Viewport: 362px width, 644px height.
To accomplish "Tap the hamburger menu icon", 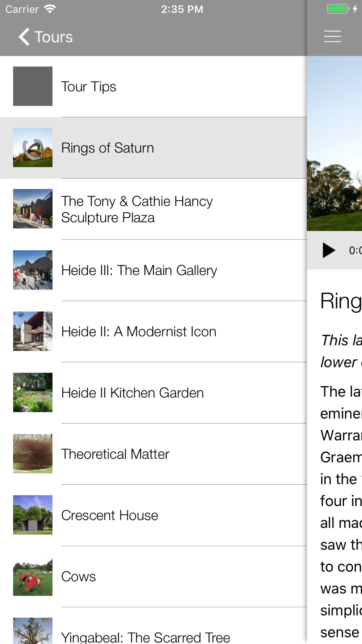I will point(332,37).
